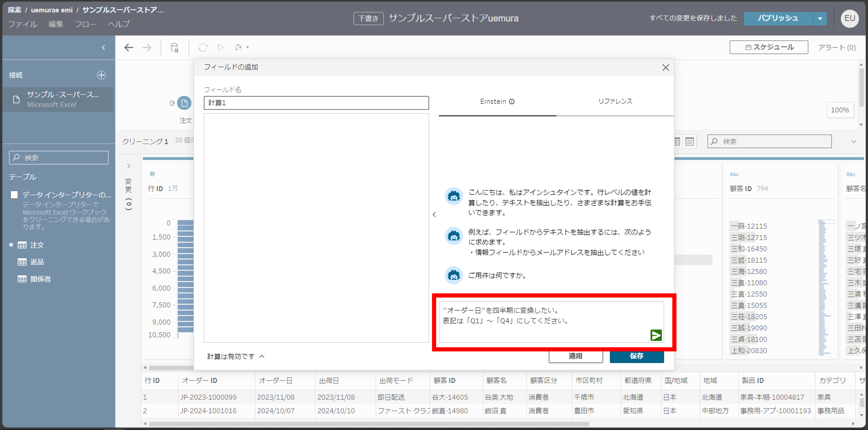
Task: Click the forward (redo) arrow in the toolbar
Action: click(147, 48)
